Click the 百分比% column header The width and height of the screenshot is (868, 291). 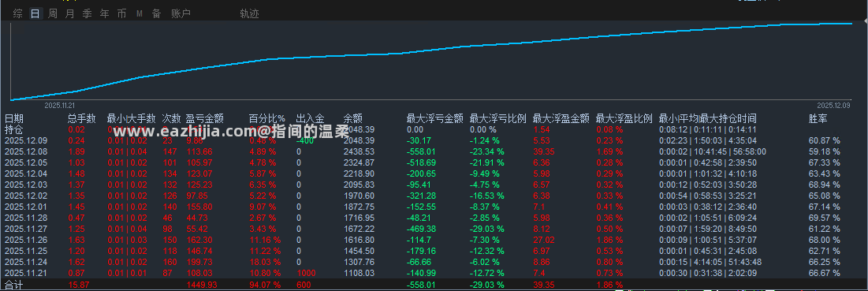point(267,118)
